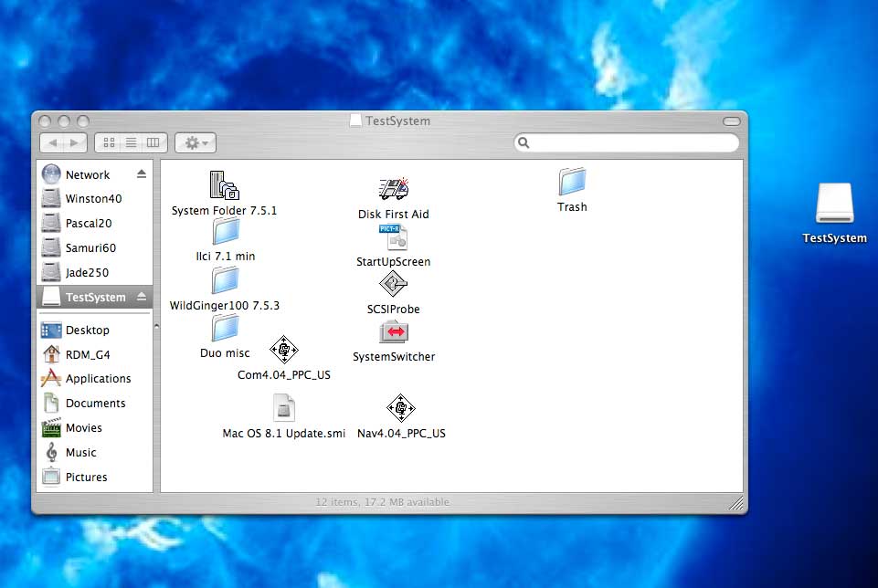Go forward with the toolbar Forward arrow

click(x=75, y=142)
